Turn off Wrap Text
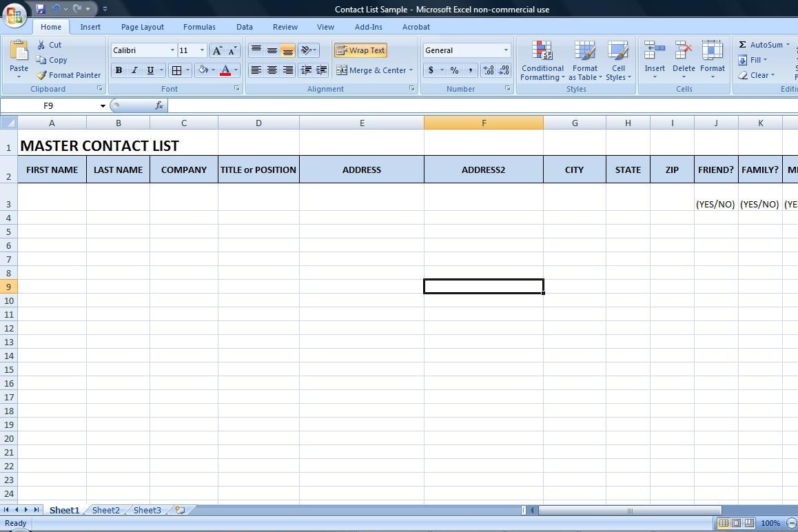The height and width of the screenshot is (532, 798). tap(360, 50)
